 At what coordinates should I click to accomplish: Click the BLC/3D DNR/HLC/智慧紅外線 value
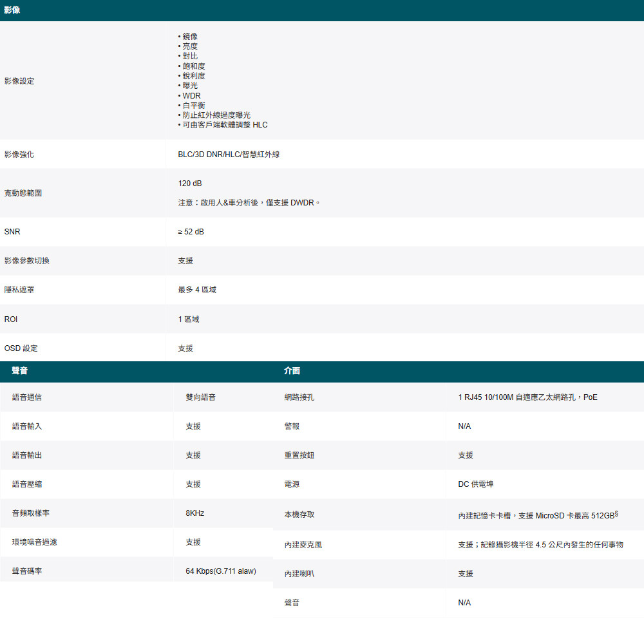(229, 155)
